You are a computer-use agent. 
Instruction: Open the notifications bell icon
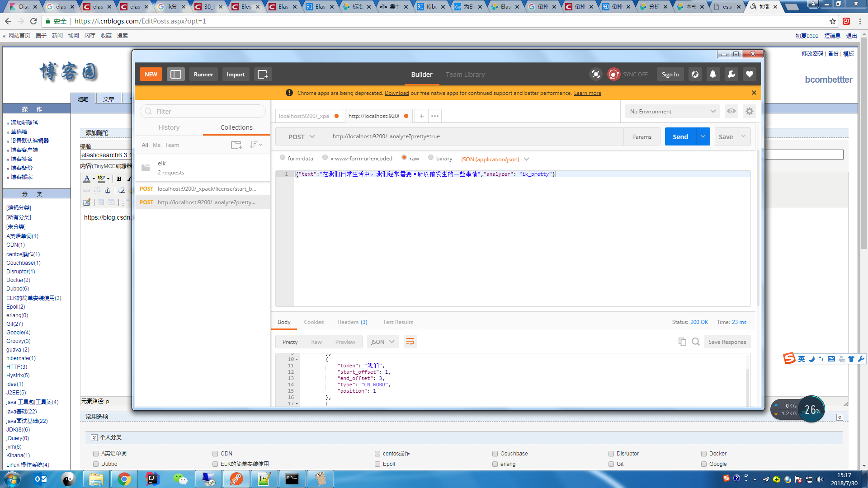coord(713,75)
